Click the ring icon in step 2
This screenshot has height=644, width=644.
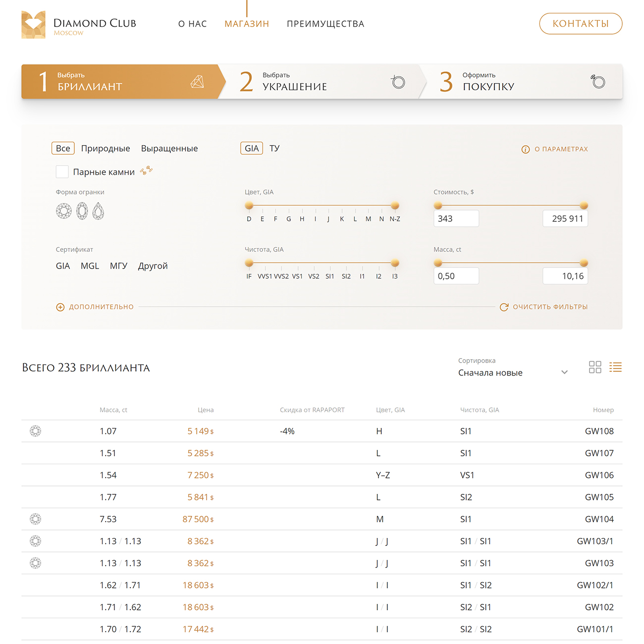tap(398, 82)
